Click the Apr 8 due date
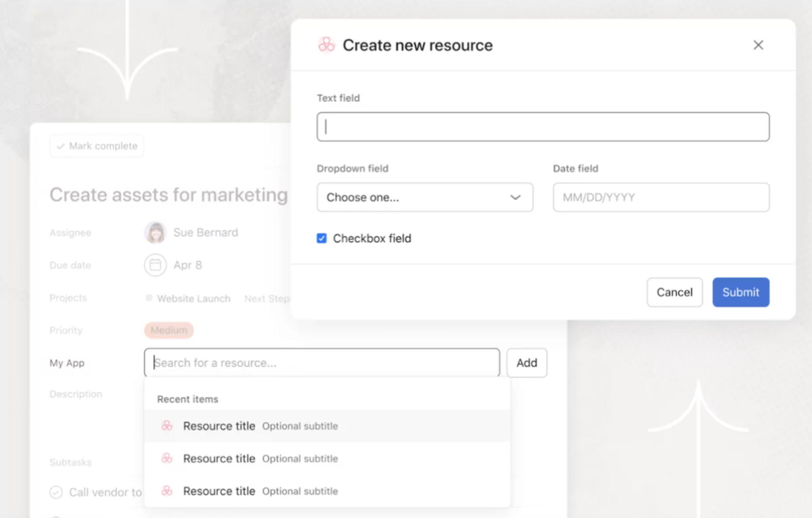Image resolution: width=812 pixels, height=518 pixels. pyautogui.click(x=188, y=265)
